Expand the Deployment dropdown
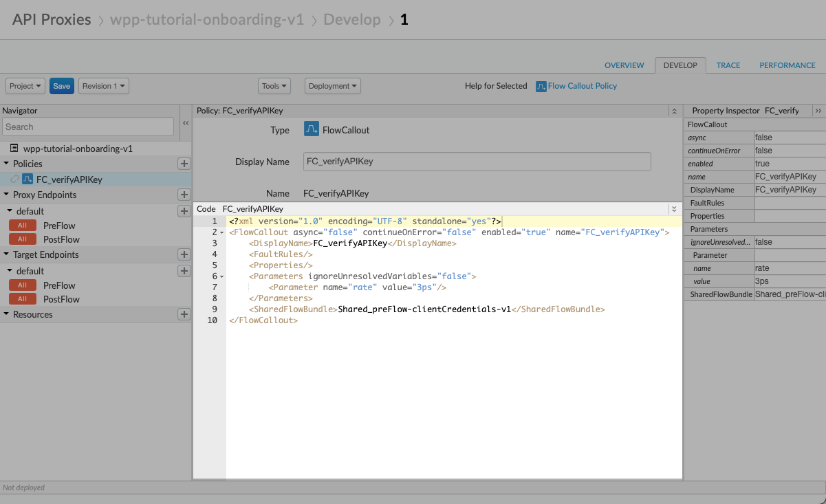This screenshot has width=826, height=504. pos(332,86)
